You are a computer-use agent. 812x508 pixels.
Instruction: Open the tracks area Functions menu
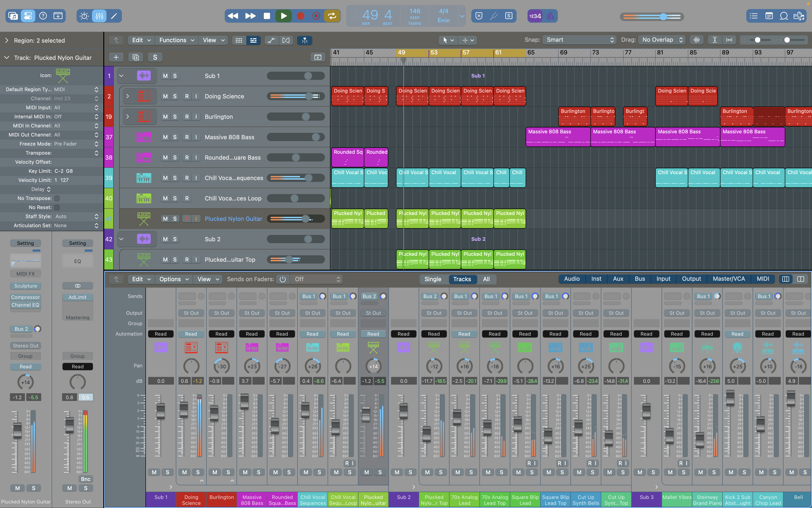tap(176, 40)
